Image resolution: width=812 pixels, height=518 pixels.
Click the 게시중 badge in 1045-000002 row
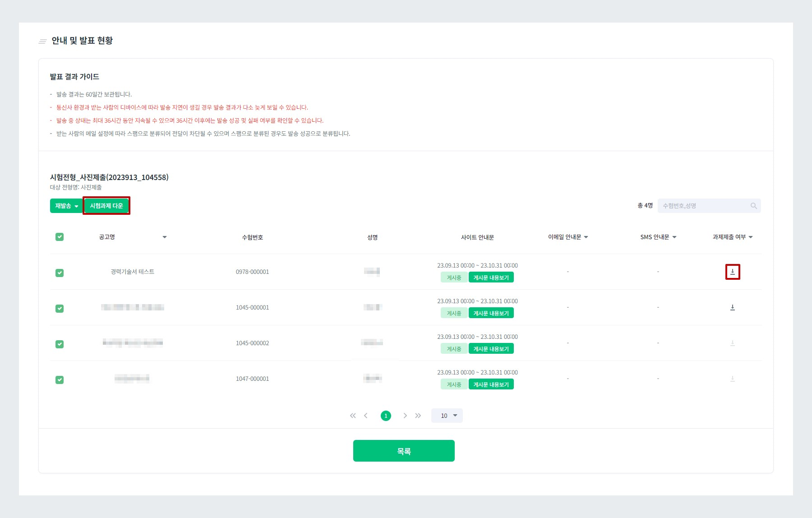click(454, 349)
